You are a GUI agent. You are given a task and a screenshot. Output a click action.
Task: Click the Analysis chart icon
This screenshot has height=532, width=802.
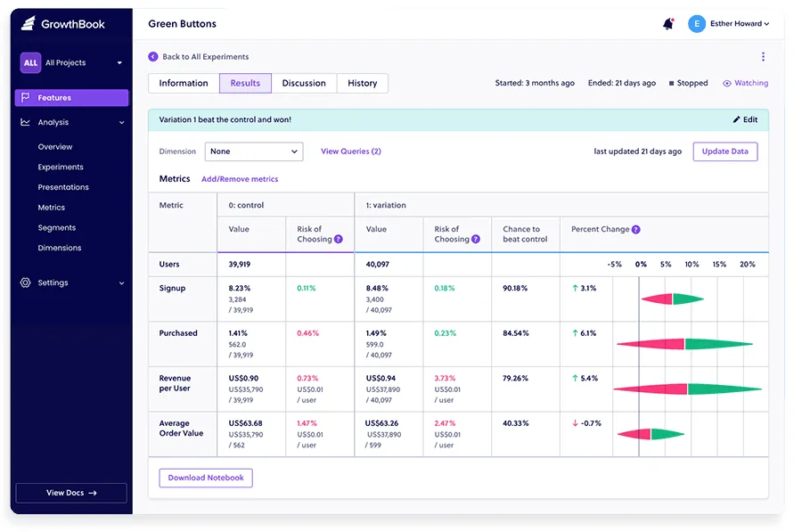click(x=25, y=122)
